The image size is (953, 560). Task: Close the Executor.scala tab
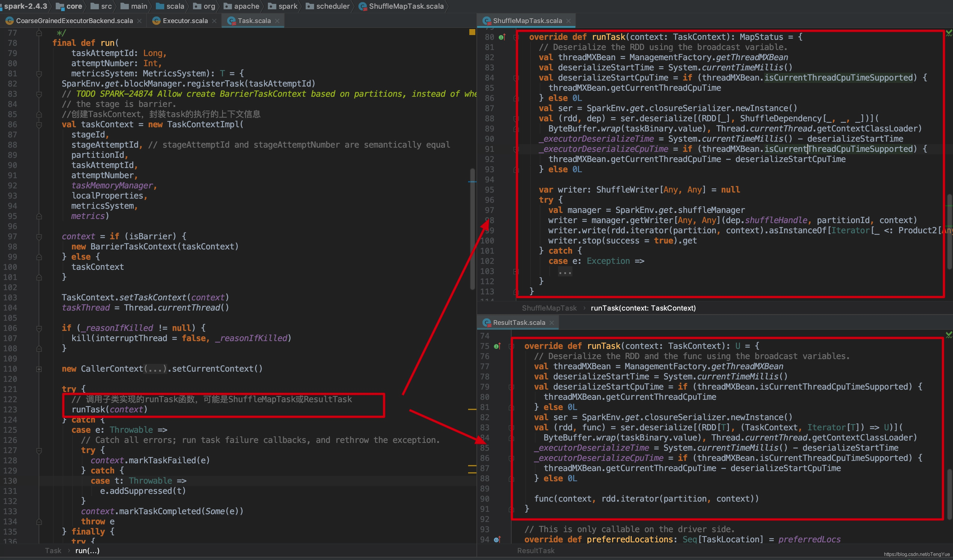pyautogui.click(x=215, y=21)
